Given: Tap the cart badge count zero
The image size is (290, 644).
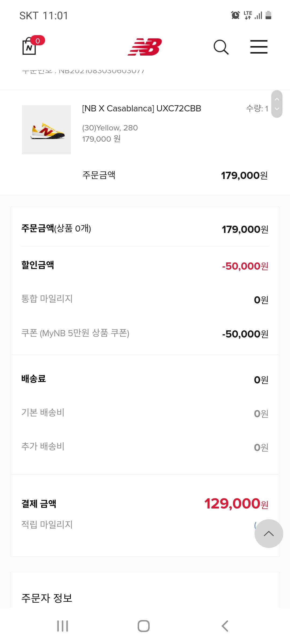Looking at the screenshot, I should 38,41.
